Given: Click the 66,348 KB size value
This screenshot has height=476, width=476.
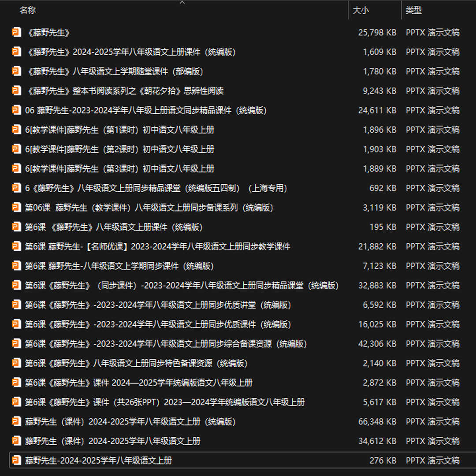Looking at the screenshot, I should (x=377, y=421).
